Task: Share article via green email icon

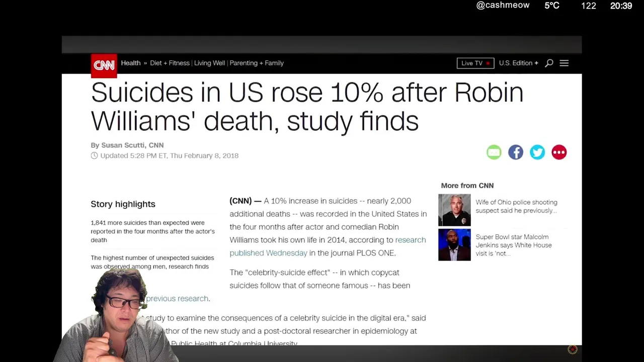Action: tap(494, 152)
